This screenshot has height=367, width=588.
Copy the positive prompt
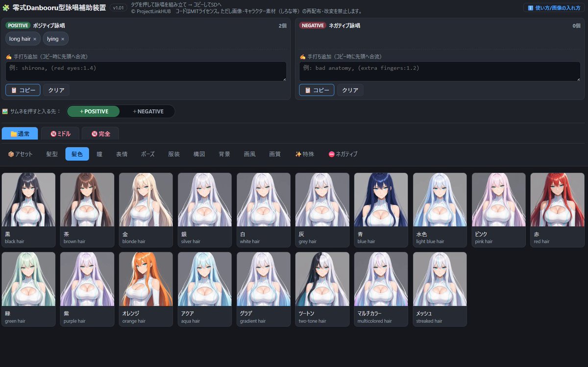[23, 90]
